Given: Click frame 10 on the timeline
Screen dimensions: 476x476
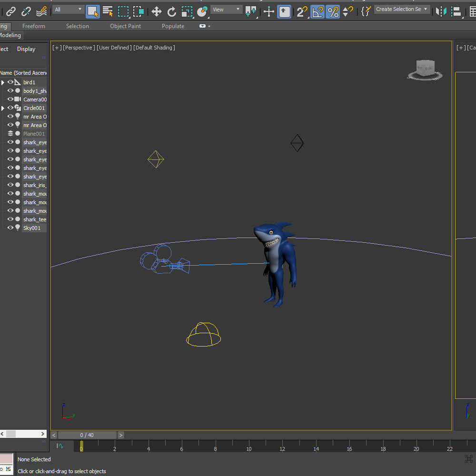Looking at the screenshot, I should [x=249, y=449].
